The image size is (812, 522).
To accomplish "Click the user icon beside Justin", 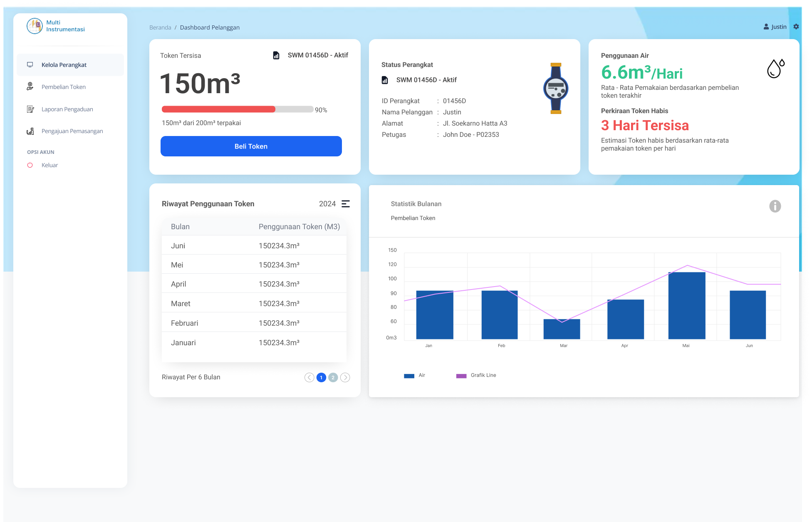I will point(766,26).
